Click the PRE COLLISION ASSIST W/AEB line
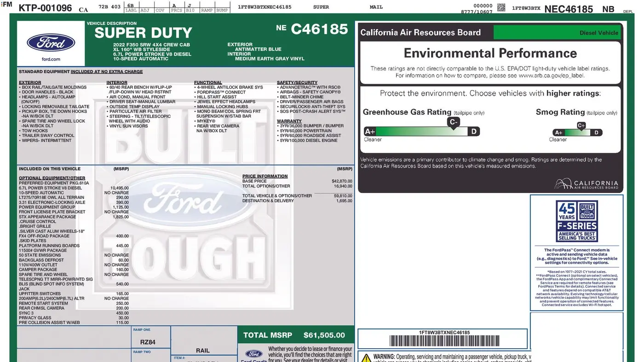Image resolution: width=644 pixels, height=362 pixels. tap(49, 323)
